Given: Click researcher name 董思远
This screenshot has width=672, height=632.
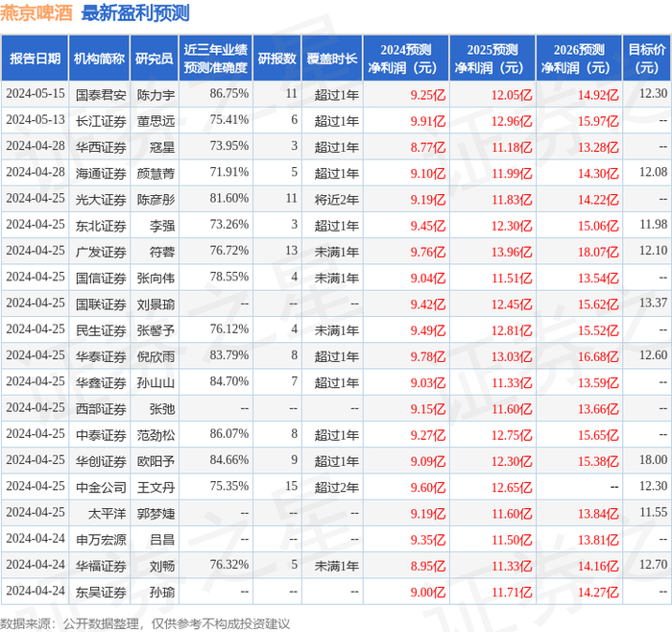Looking at the screenshot, I should point(156,121).
